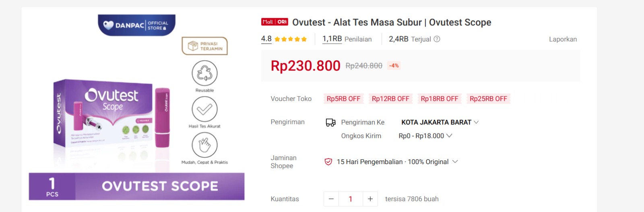Viewport: 644px width, 212px height.
Task: Increase quantity with the plus button
Action: tap(370, 199)
